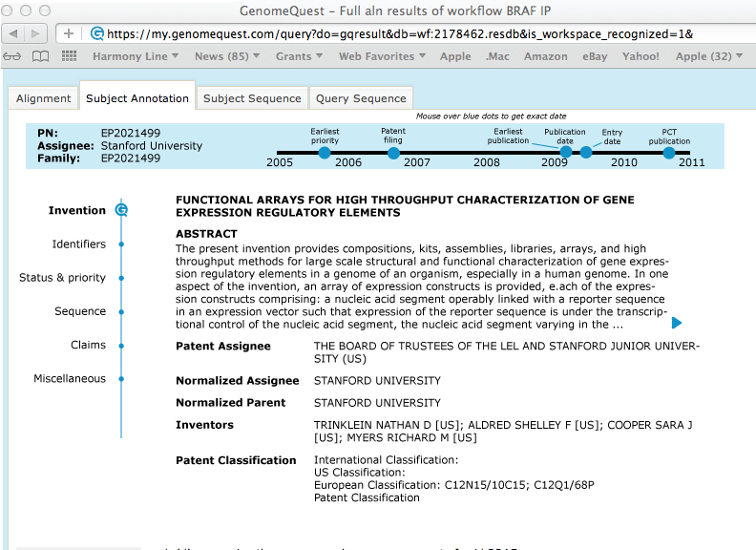Click the inventor name TRINKLEIN NATHAN D

point(372,425)
